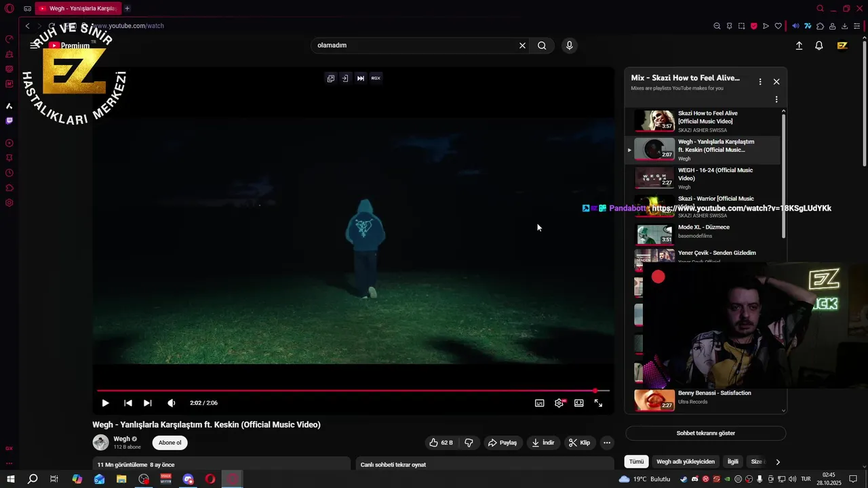Viewport: 868px width, 488px height.
Task: Close the Mix playlist panel
Action: [776, 81]
